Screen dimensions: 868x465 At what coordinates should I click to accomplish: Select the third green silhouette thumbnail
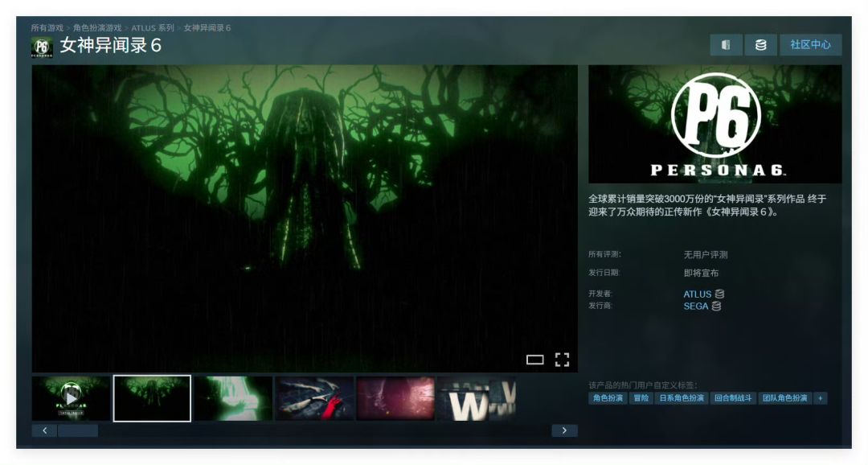pyautogui.click(x=233, y=398)
